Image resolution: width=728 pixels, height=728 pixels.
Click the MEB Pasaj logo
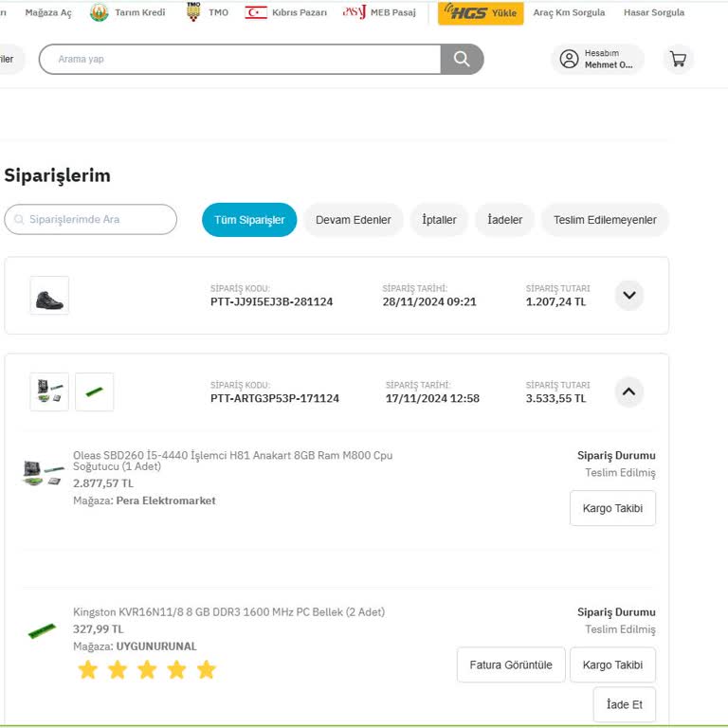(355, 12)
